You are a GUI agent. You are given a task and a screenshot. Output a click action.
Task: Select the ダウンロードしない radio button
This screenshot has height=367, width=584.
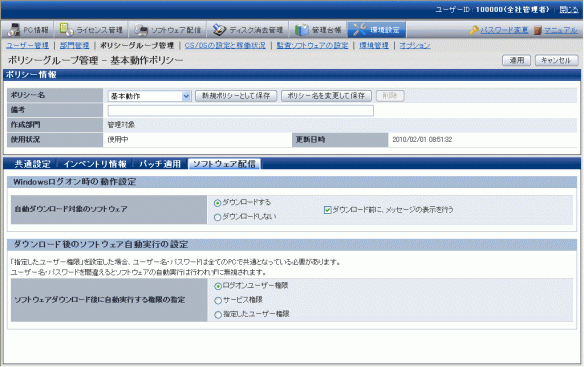tap(218, 217)
